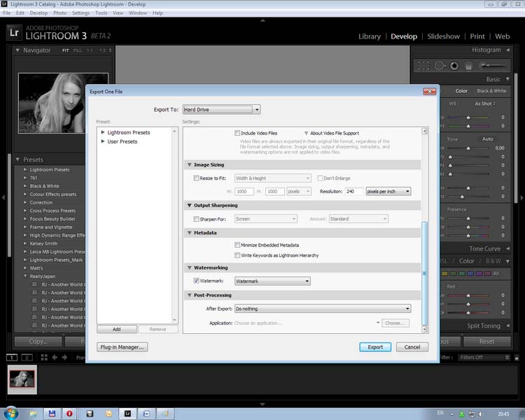This screenshot has height=420, width=525.
Task: Open the Export To dropdown
Action: click(221, 109)
